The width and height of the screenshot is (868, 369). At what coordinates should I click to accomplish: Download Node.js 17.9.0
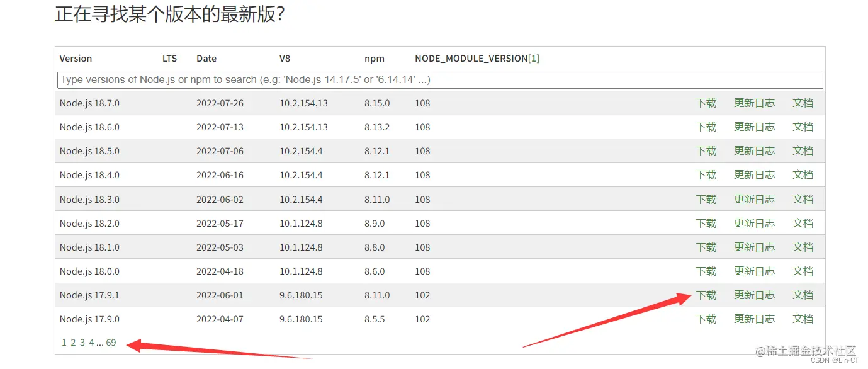(706, 319)
